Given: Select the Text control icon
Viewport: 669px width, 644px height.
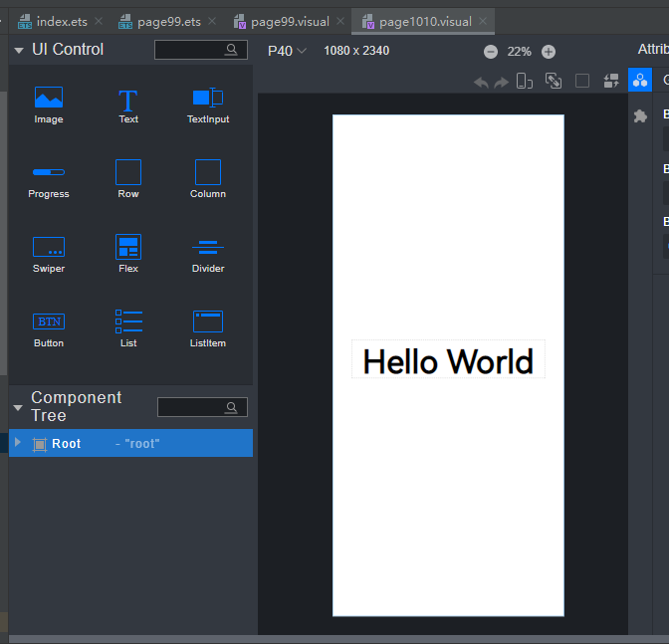Looking at the screenshot, I should (x=128, y=101).
